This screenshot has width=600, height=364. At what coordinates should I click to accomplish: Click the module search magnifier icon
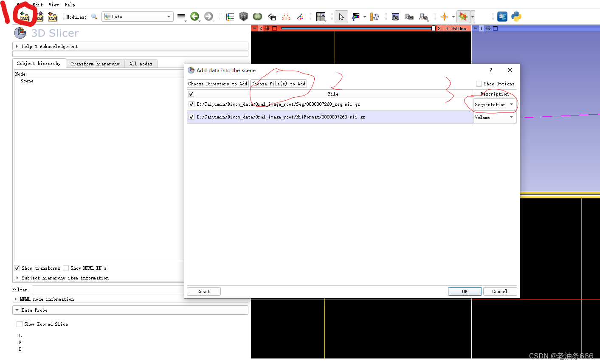click(x=94, y=17)
